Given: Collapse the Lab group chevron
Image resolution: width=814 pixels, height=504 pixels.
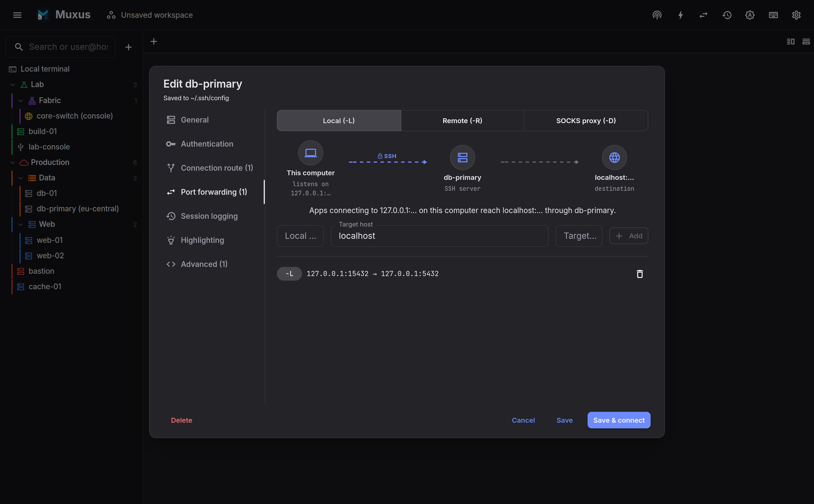Looking at the screenshot, I should [x=13, y=85].
